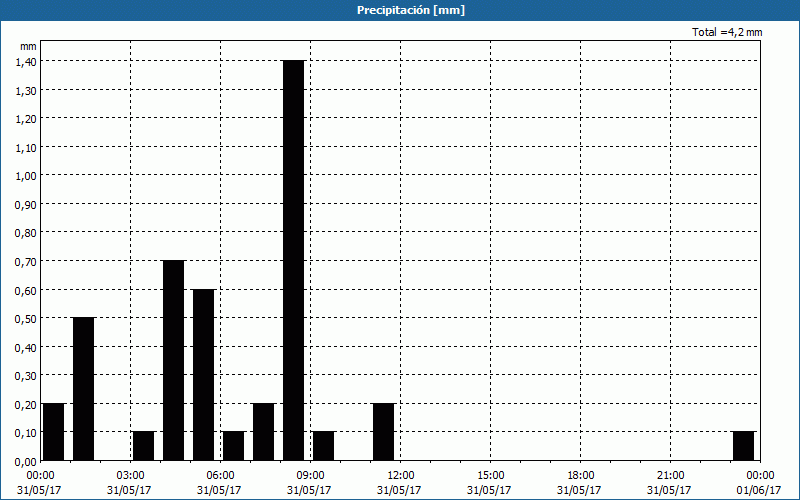Select the 1,20 y-axis value

coord(26,118)
